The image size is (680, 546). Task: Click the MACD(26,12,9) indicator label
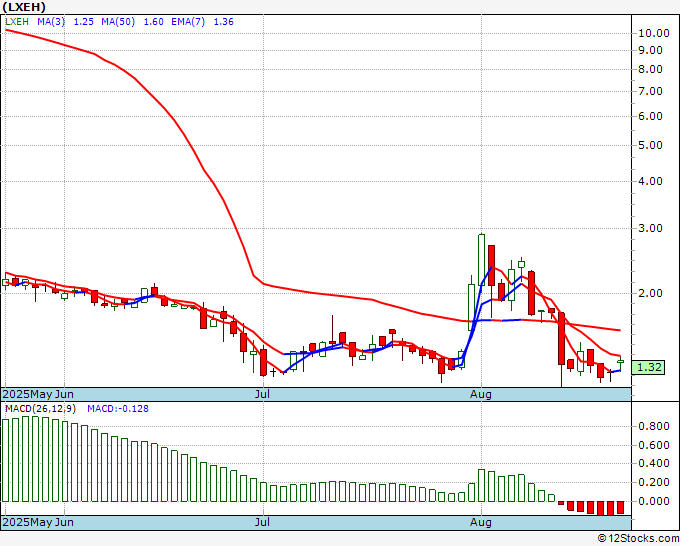(x=40, y=409)
